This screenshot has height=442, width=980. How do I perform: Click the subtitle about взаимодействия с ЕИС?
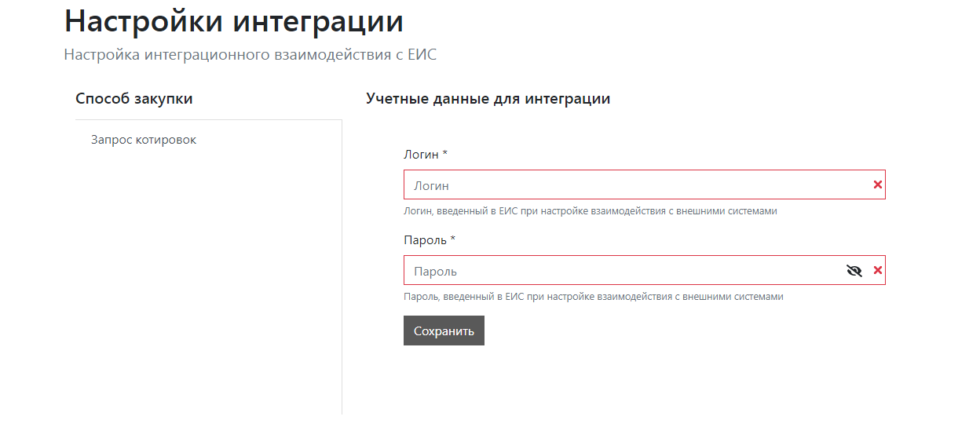pyautogui.click(x=250, y=55)
